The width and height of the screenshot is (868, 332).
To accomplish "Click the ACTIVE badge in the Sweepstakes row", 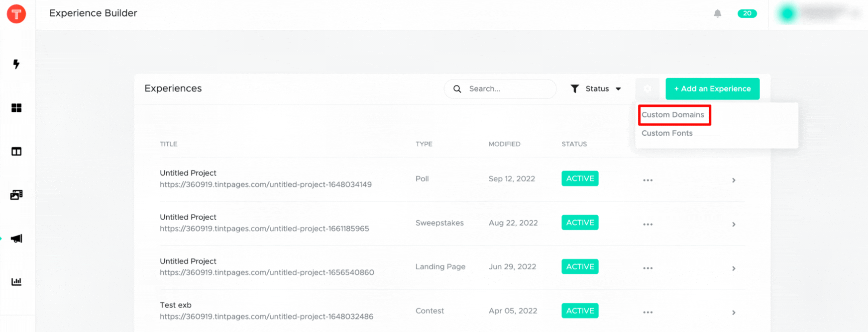I will point(580,223).
